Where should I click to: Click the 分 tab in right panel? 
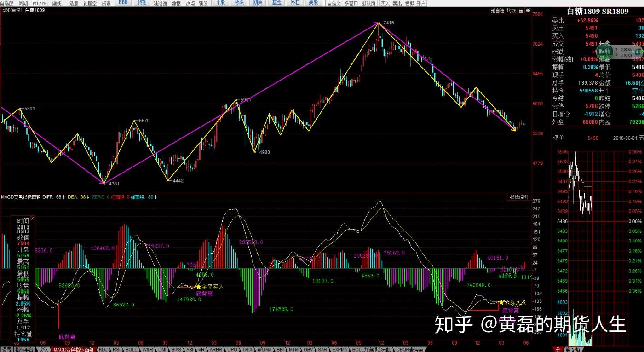pos(558,349)
